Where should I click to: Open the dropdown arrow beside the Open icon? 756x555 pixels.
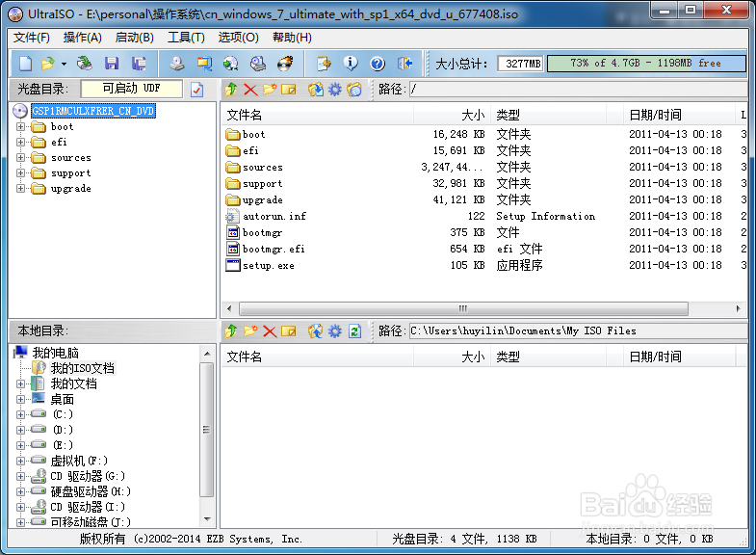point(64,64)
